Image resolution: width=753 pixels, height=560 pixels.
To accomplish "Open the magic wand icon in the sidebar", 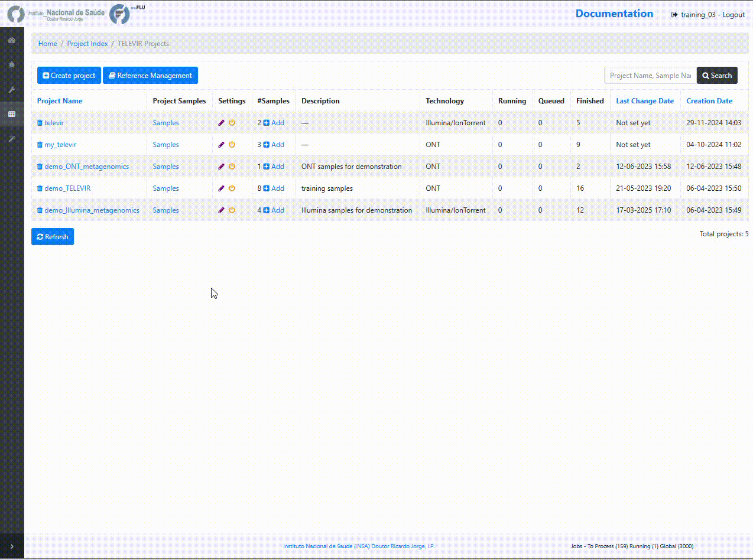I will tap(11, 138).
